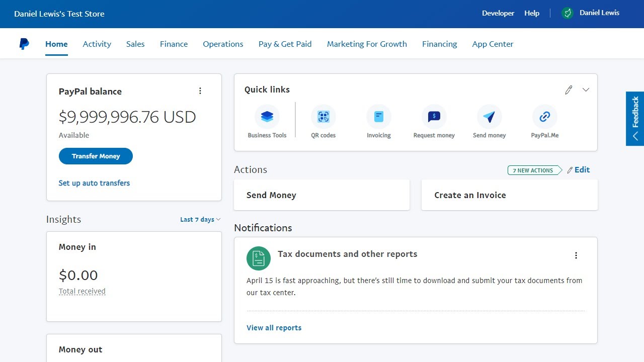Click the Tax documents and other reports heading
Screen dimensions: 644x362
347,254
